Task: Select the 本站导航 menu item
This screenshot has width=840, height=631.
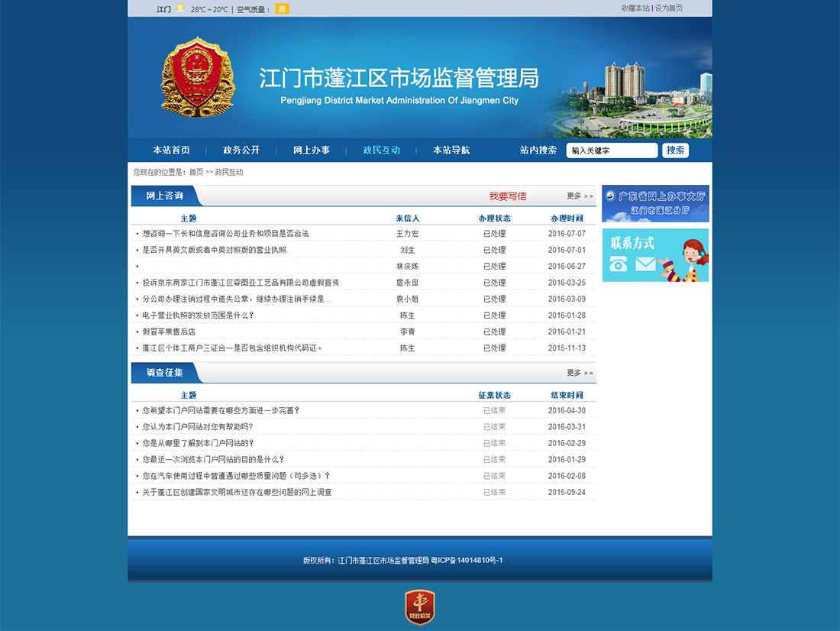Action: [x=451, y=150]
